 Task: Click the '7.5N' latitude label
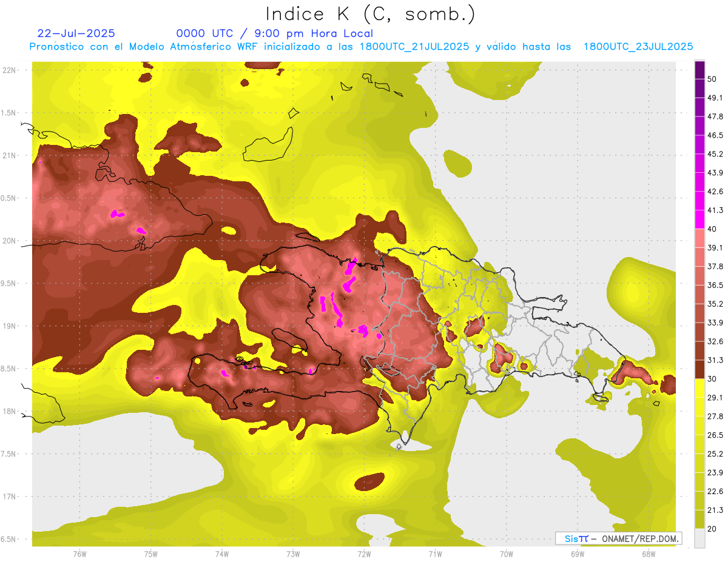point(9,453)
